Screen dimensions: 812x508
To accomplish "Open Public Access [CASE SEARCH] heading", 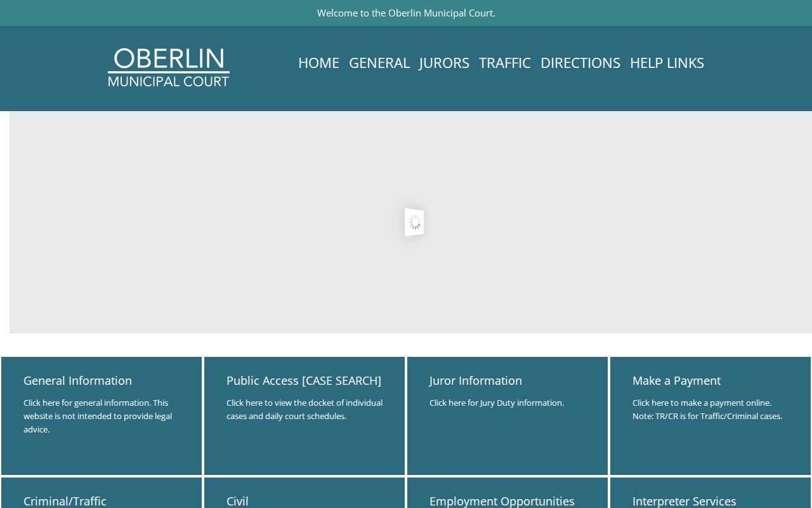I will [x=304, y=380].
